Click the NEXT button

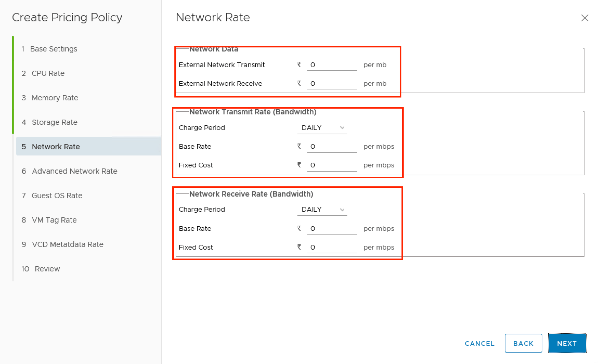click(x=567, y=343)
